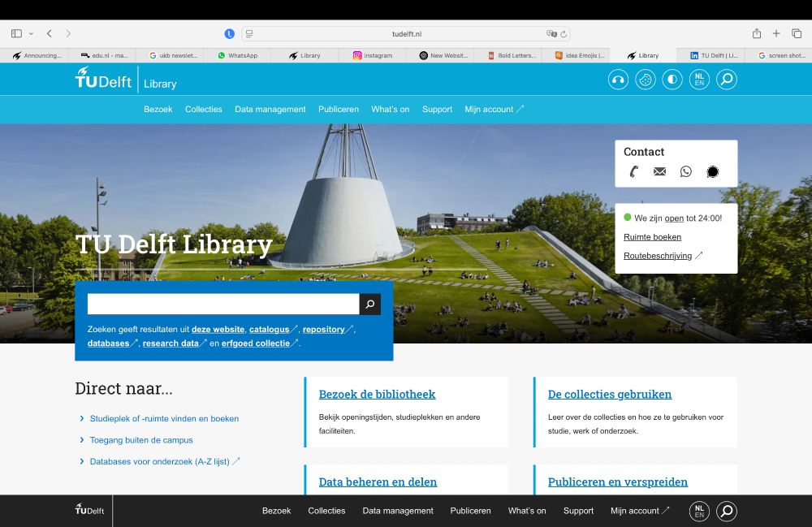Go back to the previous page
The image size is (812, 527).
click(x=50, y=33)
